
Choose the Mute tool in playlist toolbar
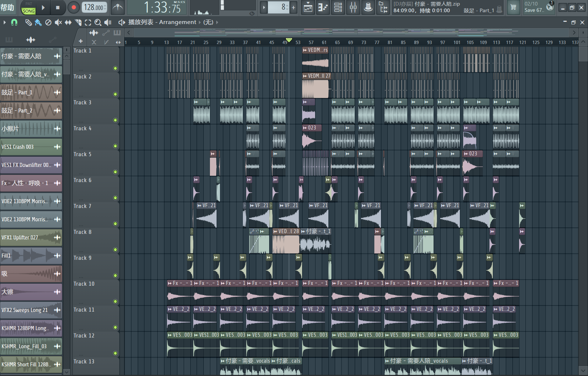[x=58, y=23]
